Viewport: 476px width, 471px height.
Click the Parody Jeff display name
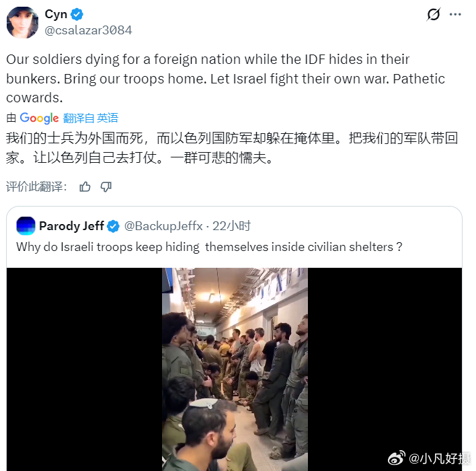click(x=72, y=226)
